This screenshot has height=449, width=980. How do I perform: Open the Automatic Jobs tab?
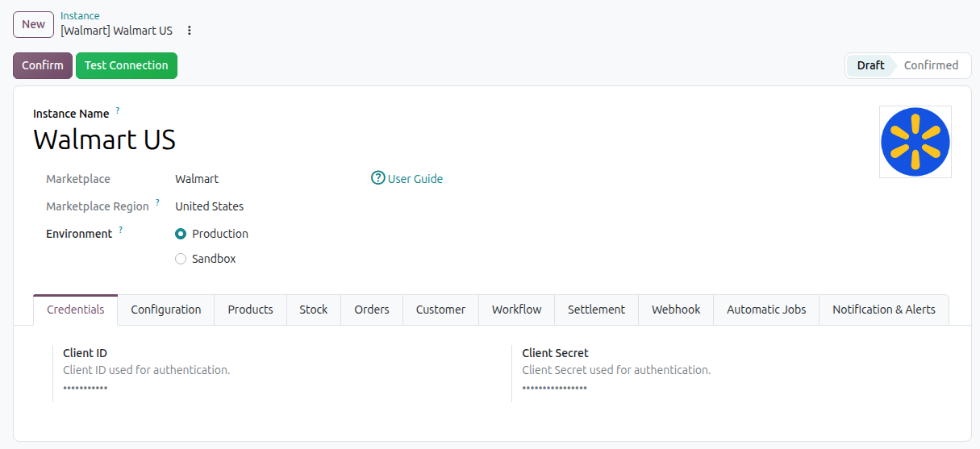point(766,310)
